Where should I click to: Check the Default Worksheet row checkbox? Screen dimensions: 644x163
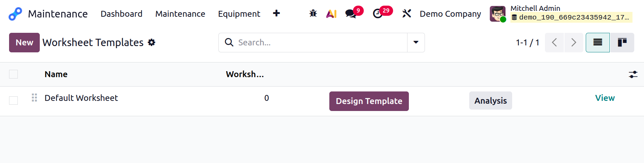pyautogui.click(x=13, y=101)
